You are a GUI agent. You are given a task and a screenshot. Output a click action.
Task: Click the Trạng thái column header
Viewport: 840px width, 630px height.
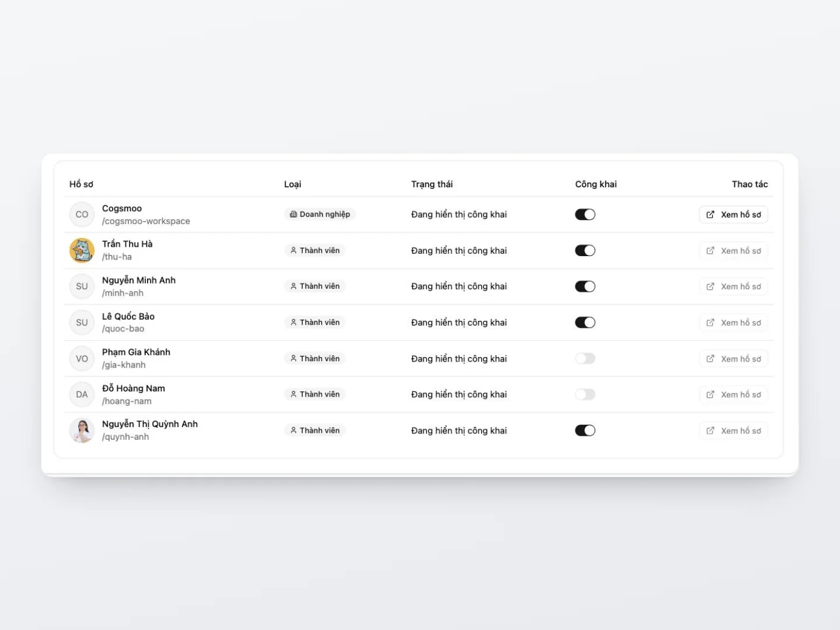432,184
